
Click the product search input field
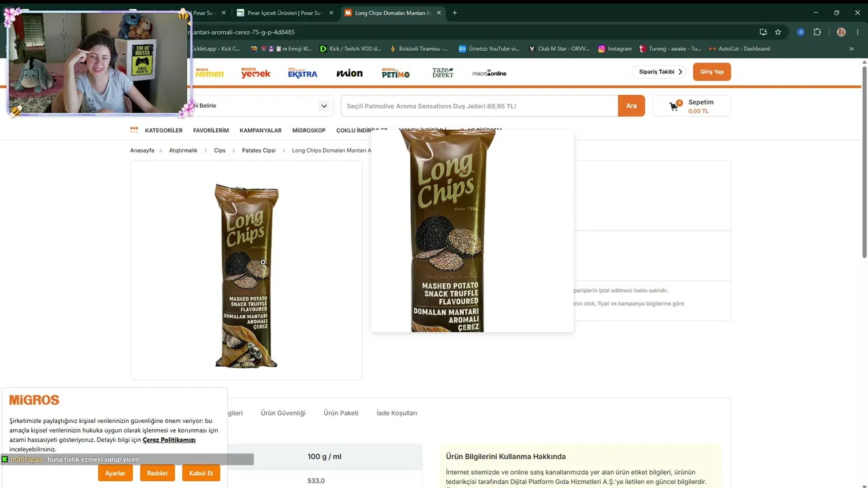pos(479,106)
